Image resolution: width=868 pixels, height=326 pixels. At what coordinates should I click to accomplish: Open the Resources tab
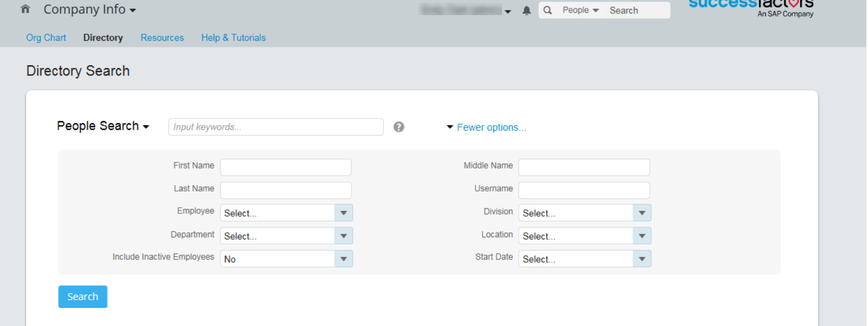point(162,38)
